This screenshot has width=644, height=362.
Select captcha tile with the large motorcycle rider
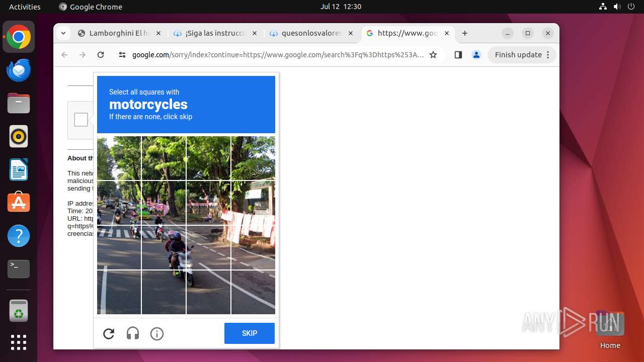[164, 247]
